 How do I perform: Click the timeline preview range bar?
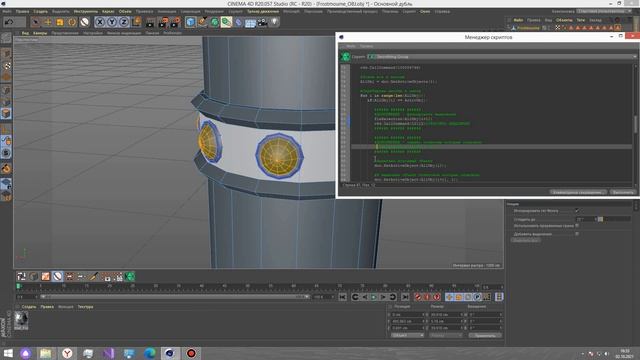[x=175, y=297]
